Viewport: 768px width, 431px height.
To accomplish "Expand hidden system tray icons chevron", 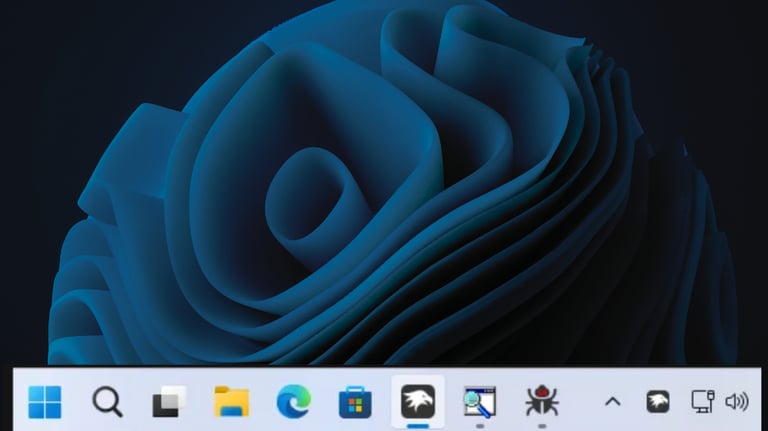I will click(x=613, y=402).
